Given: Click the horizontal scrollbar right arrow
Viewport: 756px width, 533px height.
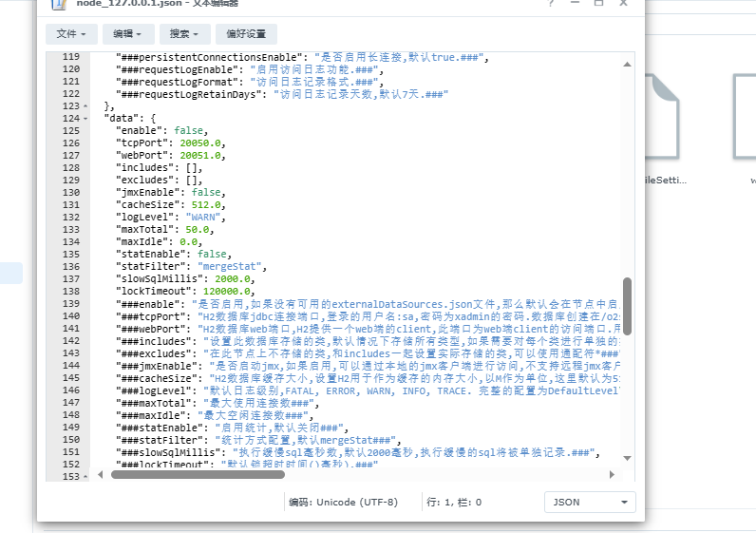Looking at the screenshot, I should (x=612, y=475).
